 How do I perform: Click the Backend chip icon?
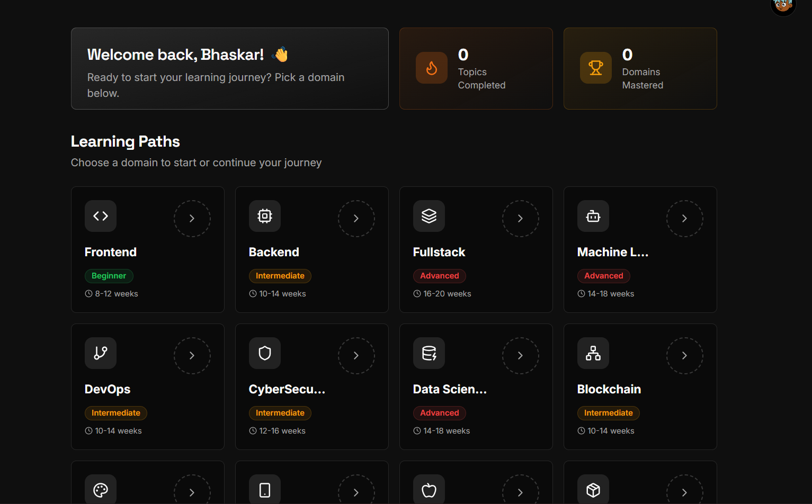265,216
